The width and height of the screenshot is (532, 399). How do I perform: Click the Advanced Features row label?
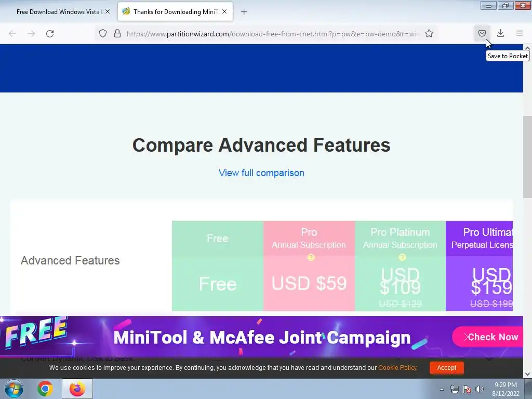click(70, 260)
